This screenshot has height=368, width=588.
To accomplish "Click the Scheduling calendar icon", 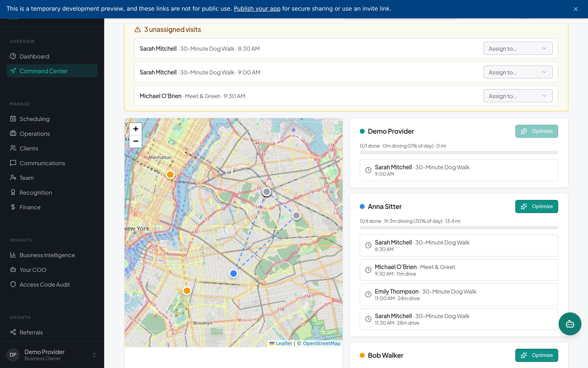I will 13,119.
